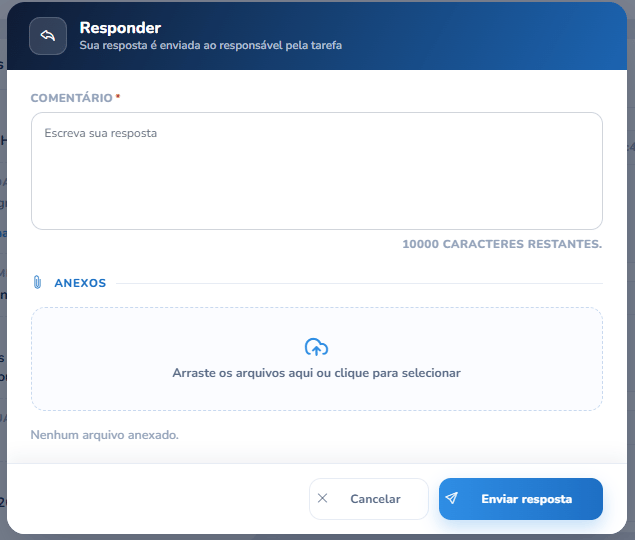Click the reply arrow icon in header
Screen dimensions: 635x540
pos(48,36)
